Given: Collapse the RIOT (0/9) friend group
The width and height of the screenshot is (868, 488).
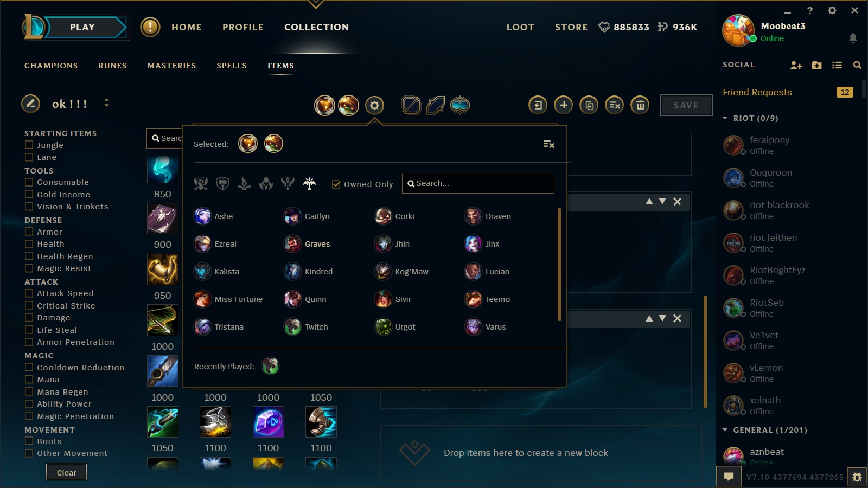Looking at the screenshot, I should tap(725, 118).
